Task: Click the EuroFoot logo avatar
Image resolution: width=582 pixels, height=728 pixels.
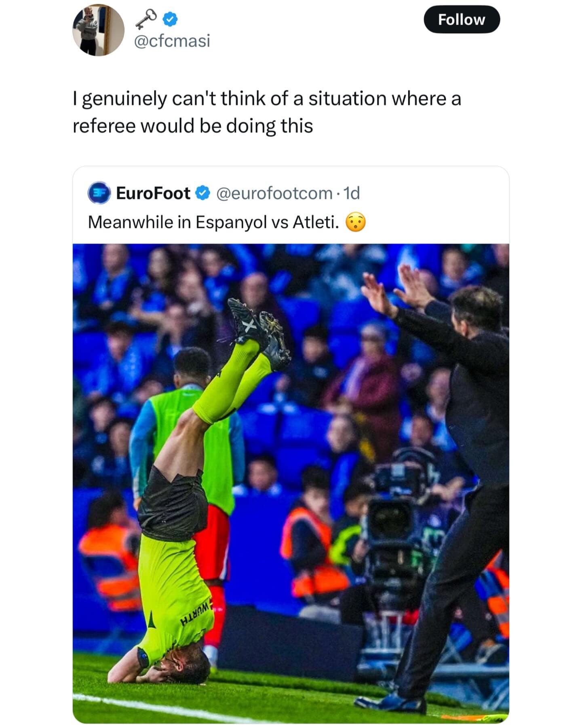Action: coord(99,193)
